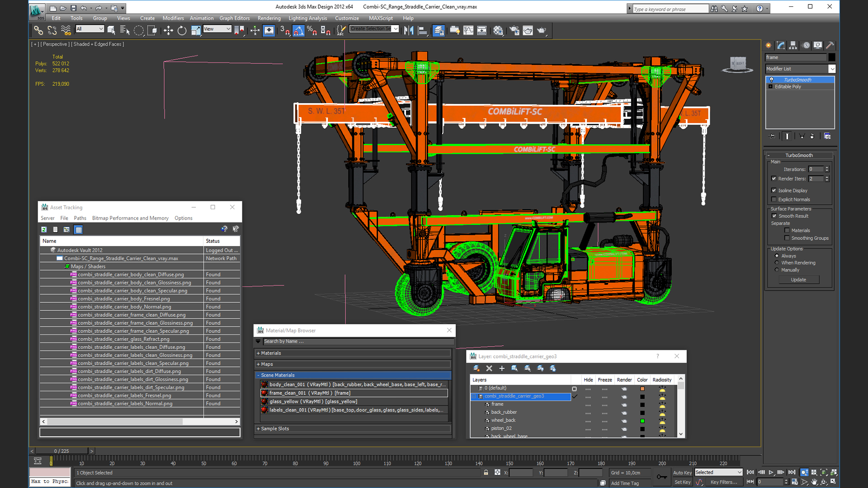This screenshot has width=868, height=488.
Task: Click the Update button in TurboSmooth
Action: click(798, 280)
